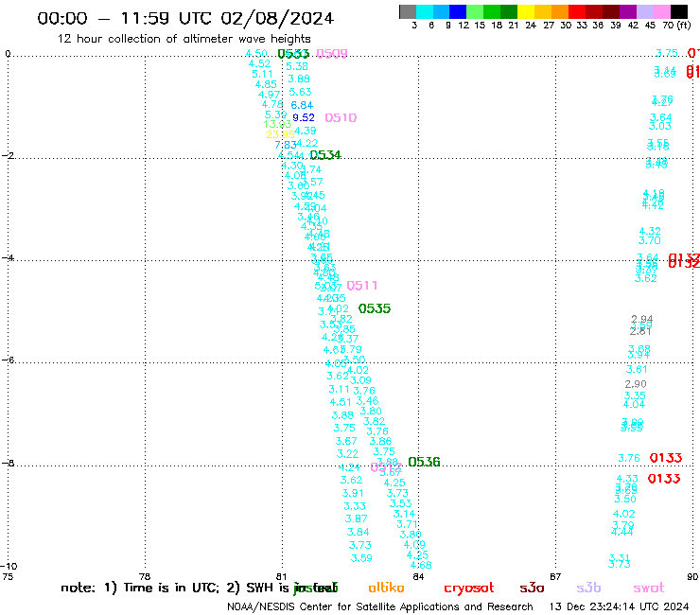Click the cyan swatch in the wave height legend
This screenshot has width=700, height=615.
click(x=425, y=11)
